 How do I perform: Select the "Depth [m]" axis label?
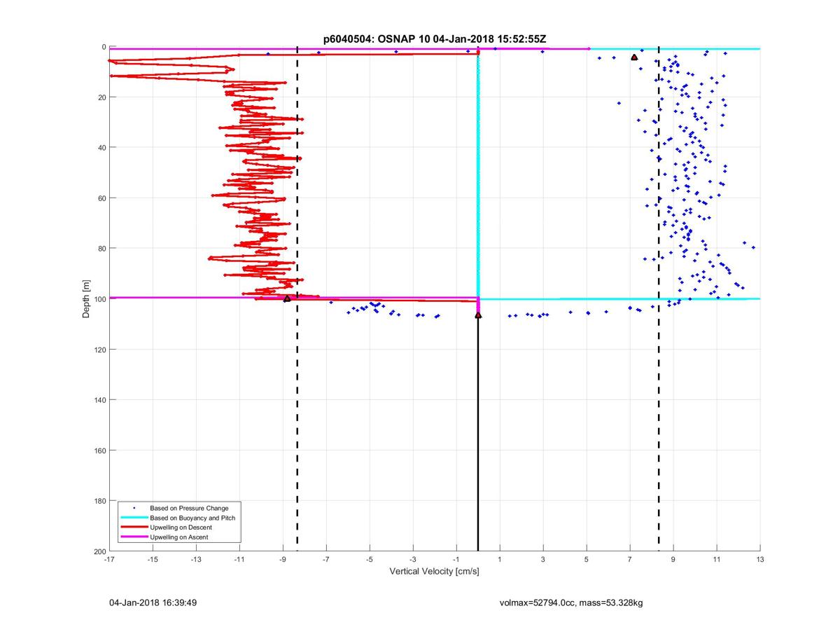(x=86, y=299)
